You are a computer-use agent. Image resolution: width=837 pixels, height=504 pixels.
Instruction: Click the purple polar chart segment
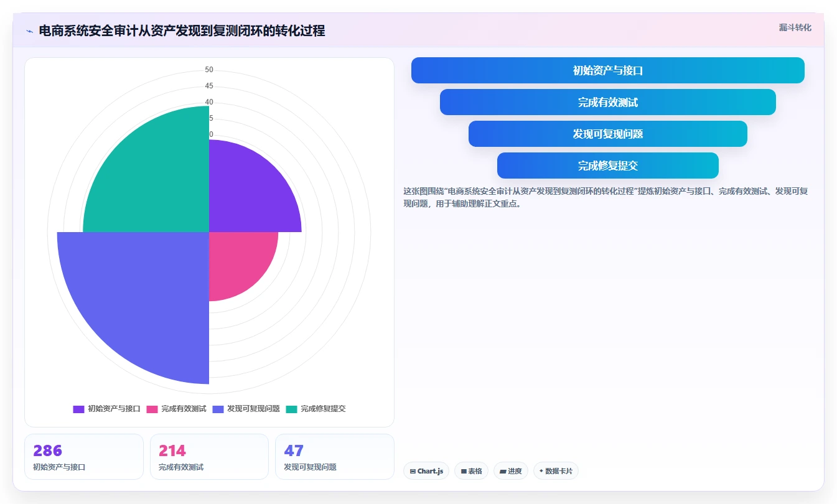click(x=249, y=193)
